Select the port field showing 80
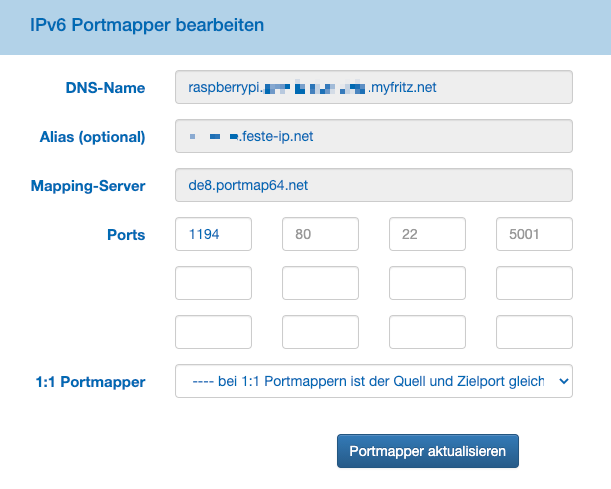The height and width of the screenshot is (489, 611). click(x=320, y=235)
